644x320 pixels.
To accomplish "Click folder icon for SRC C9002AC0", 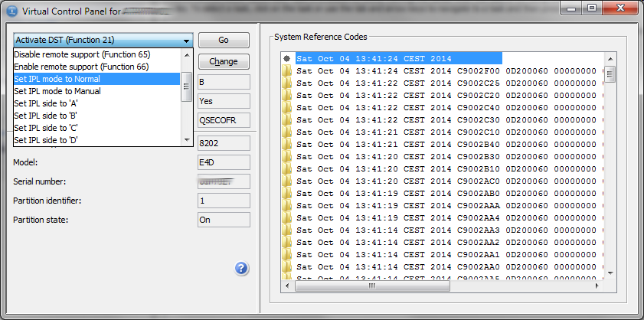I will [286, 181].
